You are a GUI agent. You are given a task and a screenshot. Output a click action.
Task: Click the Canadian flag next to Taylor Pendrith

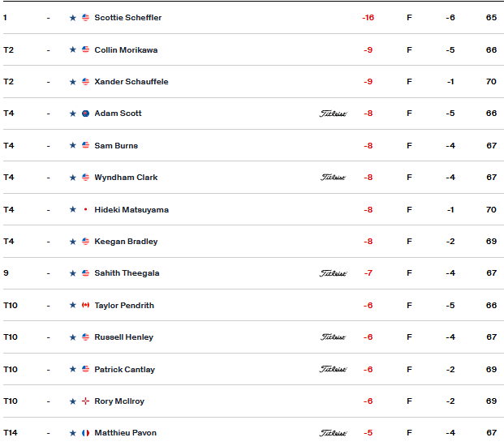pyautogui.click(x=85, y=305)
